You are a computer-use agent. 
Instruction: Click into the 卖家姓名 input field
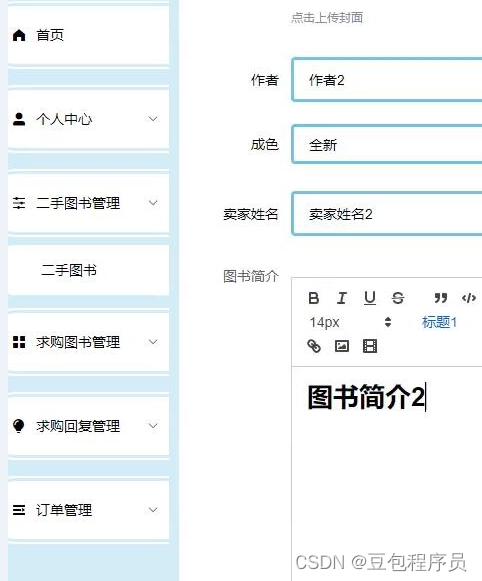387,214
